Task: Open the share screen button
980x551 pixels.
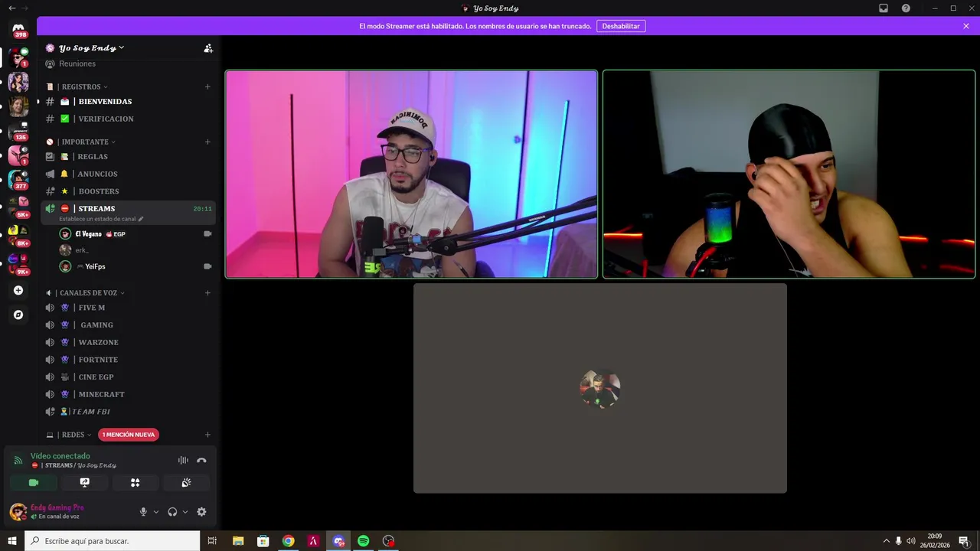Action: coord(84,482)
